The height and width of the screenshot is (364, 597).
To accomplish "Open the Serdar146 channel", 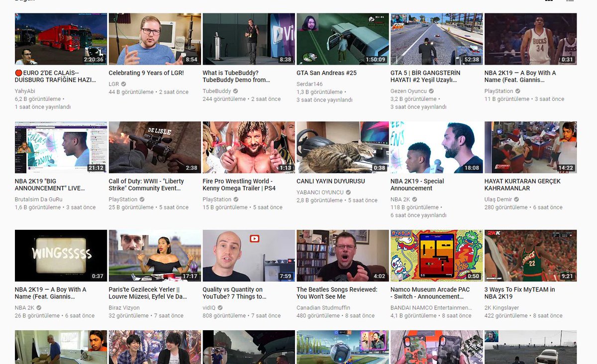I will pyautogui.click(x=309, y=84).
